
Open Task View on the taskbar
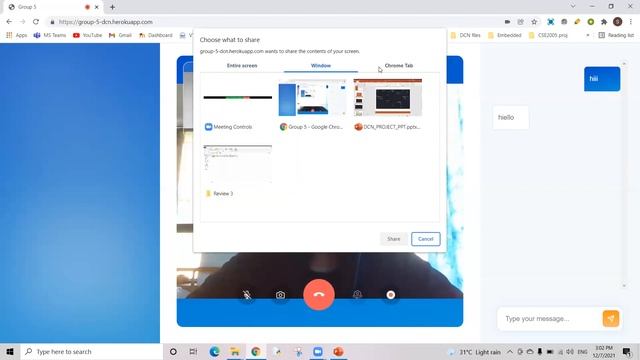pyautogui.click(x=193, y=351)
